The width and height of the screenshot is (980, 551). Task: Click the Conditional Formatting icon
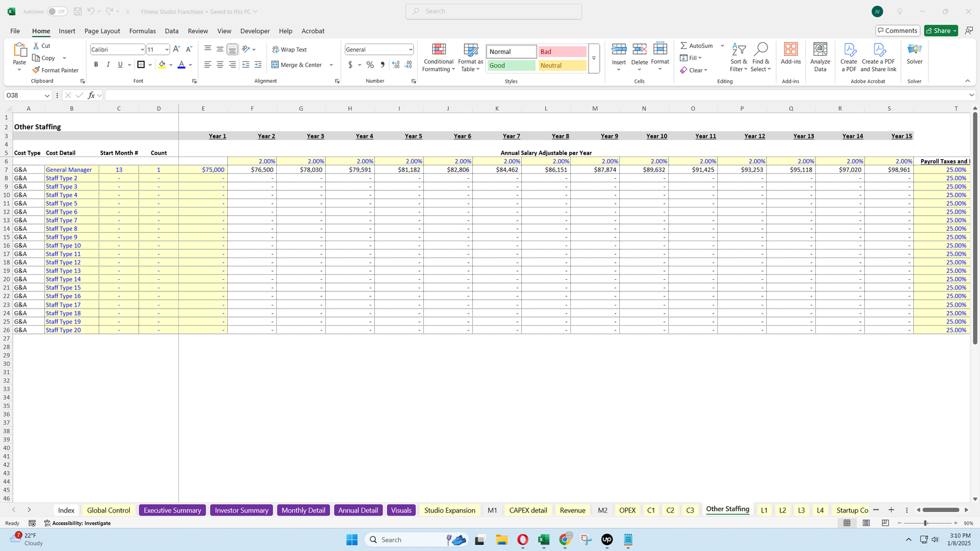439,50
